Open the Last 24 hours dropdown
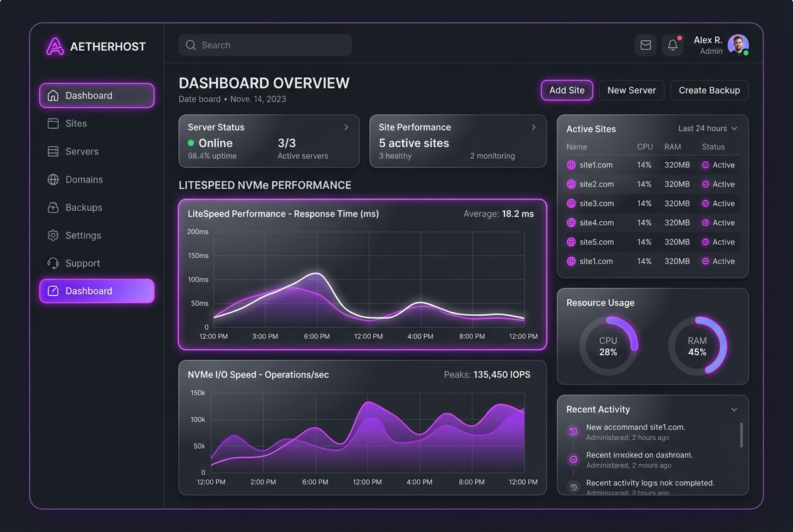 708,129
